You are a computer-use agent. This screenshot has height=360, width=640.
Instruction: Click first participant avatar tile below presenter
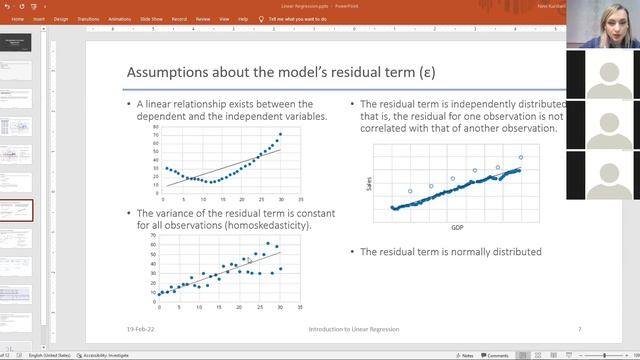click(603, 75)
